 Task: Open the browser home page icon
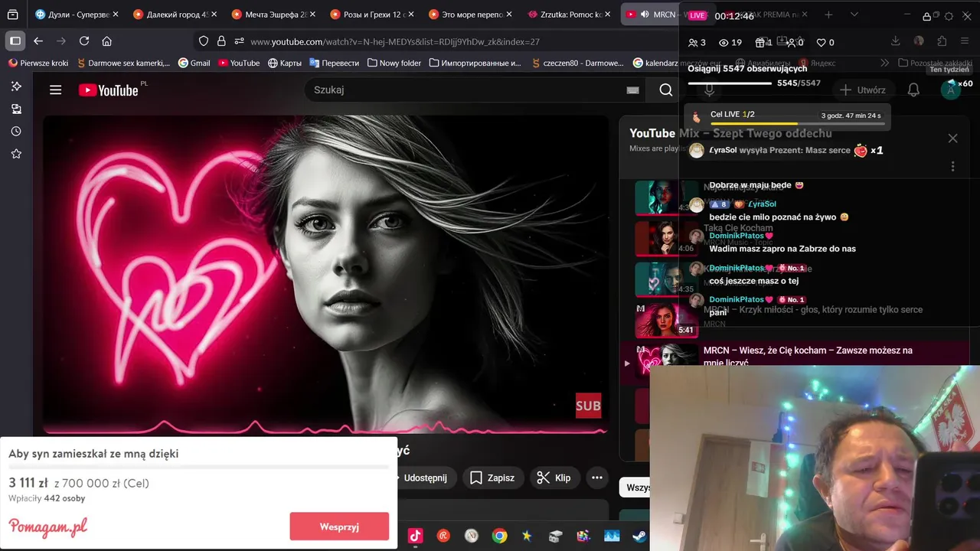point(106,41)
